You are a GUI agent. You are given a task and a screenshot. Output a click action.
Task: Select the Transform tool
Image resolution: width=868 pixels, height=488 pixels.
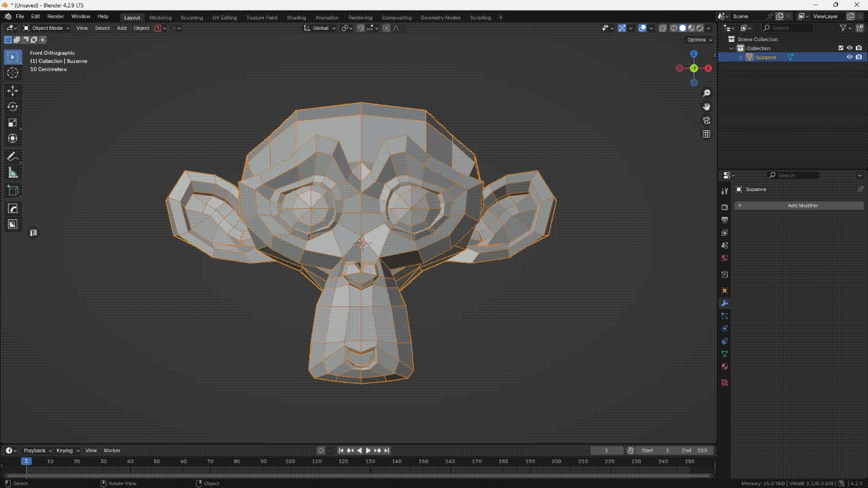[x=12, y=138]
